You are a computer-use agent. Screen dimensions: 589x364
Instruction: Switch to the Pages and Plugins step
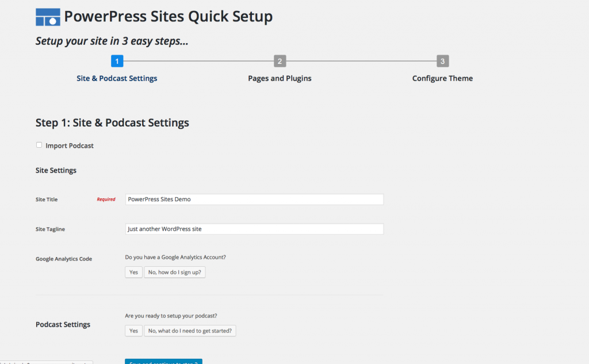pyautogui.click(x=280, y=78)
